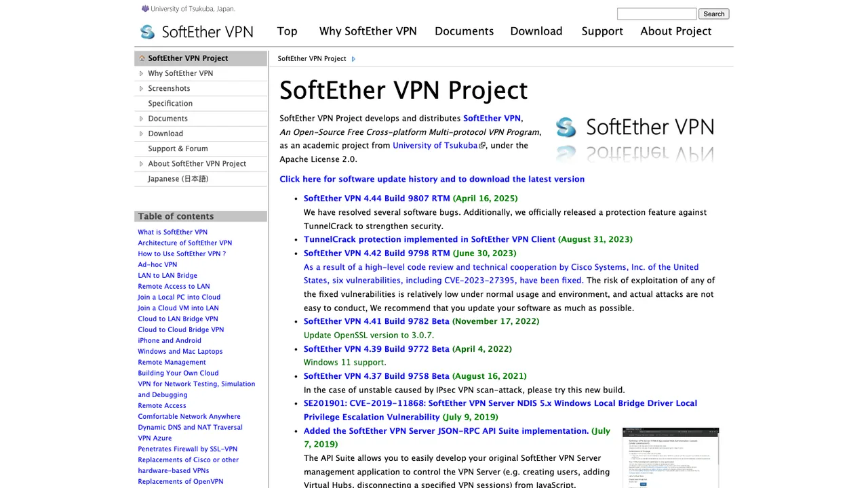Go to Ad-hoc VPN contents entry
This screenshot has height=488, width=868.
click(x=157, y=264)
